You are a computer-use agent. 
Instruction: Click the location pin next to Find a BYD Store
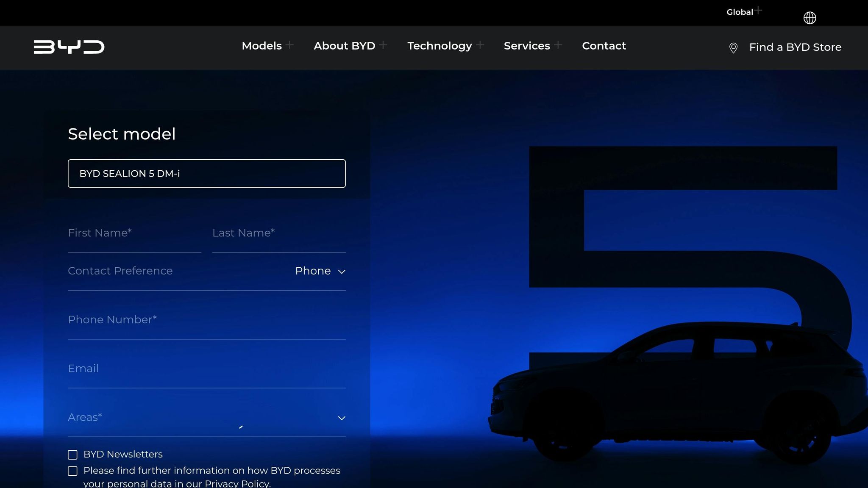[x=733, y=48]
